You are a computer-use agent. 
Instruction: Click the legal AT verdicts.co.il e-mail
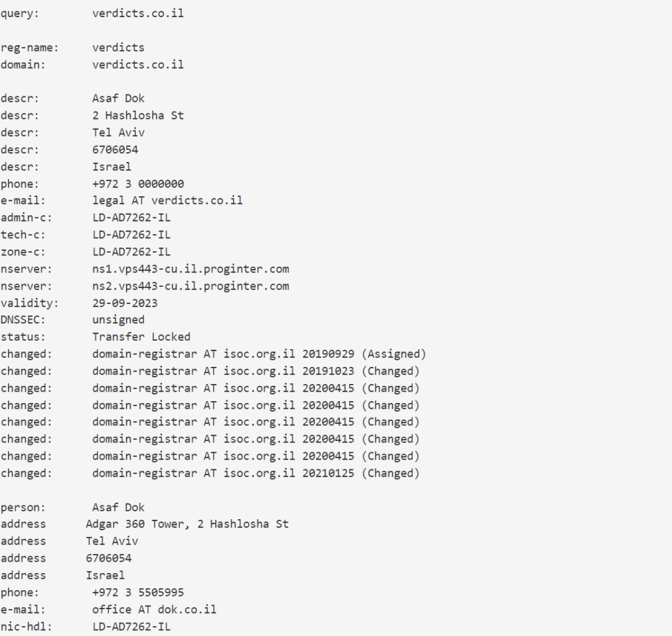[x=167, y=201]
